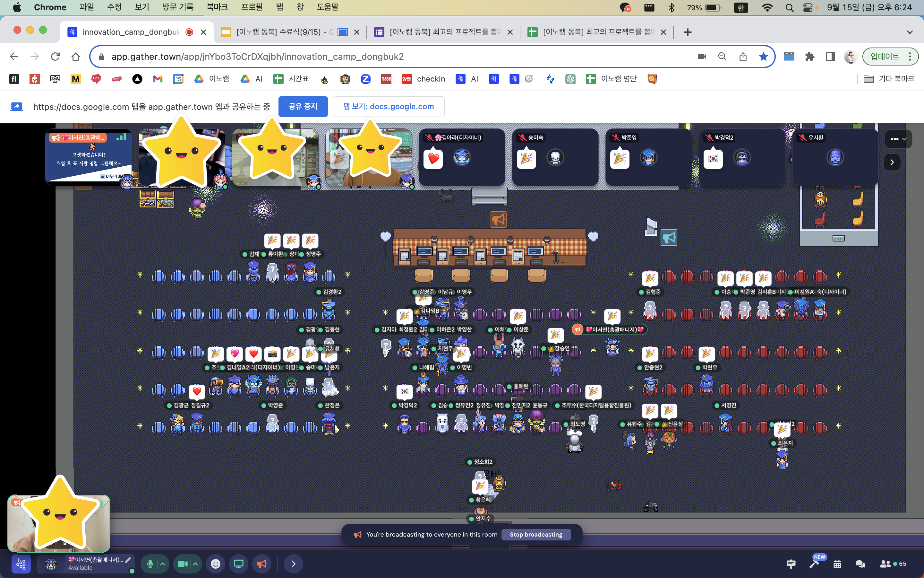
Task: Open the Chrome profile avatar
Action: (851, 57)
